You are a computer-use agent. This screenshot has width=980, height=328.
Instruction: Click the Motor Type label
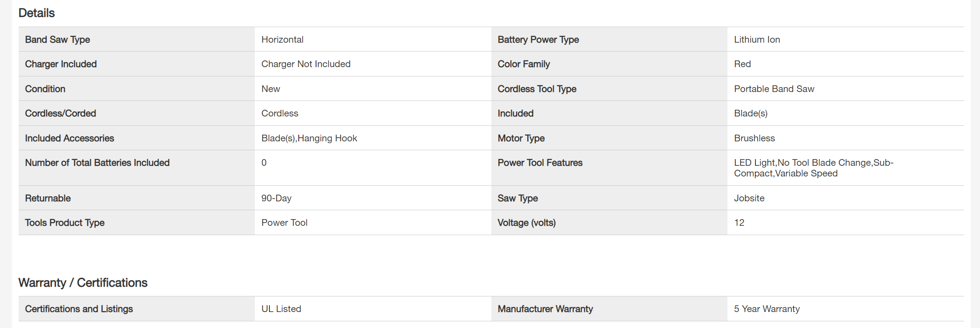521,138
